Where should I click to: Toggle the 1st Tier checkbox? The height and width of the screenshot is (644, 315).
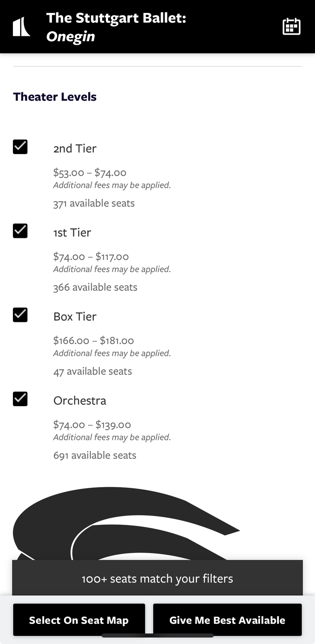click(x=20, y=231)
